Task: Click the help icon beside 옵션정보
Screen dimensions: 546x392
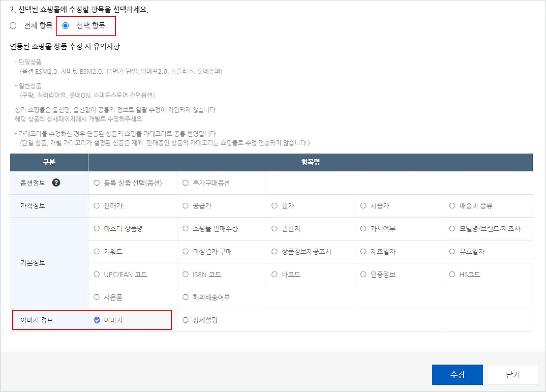Action: [x=56, y=183]
